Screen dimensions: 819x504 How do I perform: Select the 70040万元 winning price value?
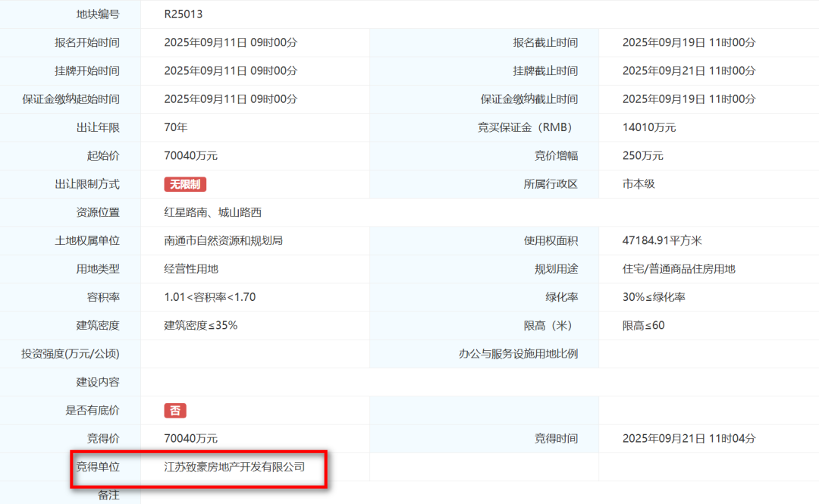[x=190, y=438]
